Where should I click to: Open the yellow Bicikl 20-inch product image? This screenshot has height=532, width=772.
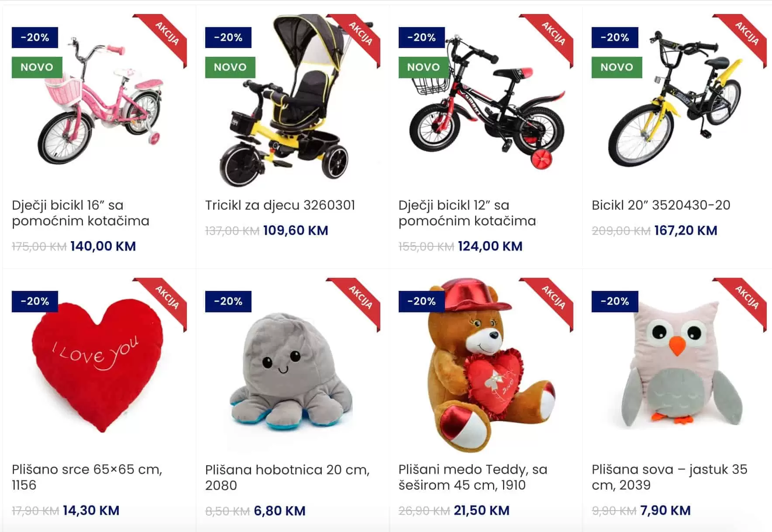[x=679, y=101]
